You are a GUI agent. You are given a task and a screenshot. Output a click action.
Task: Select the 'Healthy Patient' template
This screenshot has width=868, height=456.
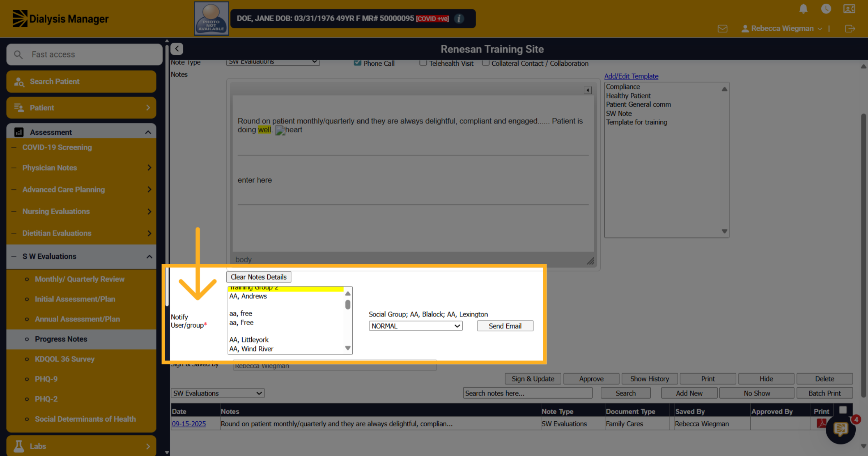tap(628, 96)
